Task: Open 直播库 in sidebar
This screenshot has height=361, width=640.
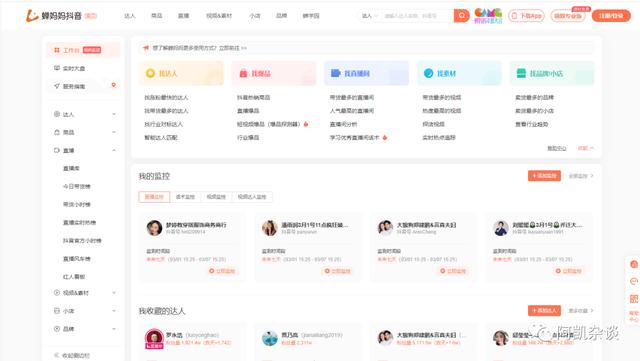Action: (x=71, y=168)
